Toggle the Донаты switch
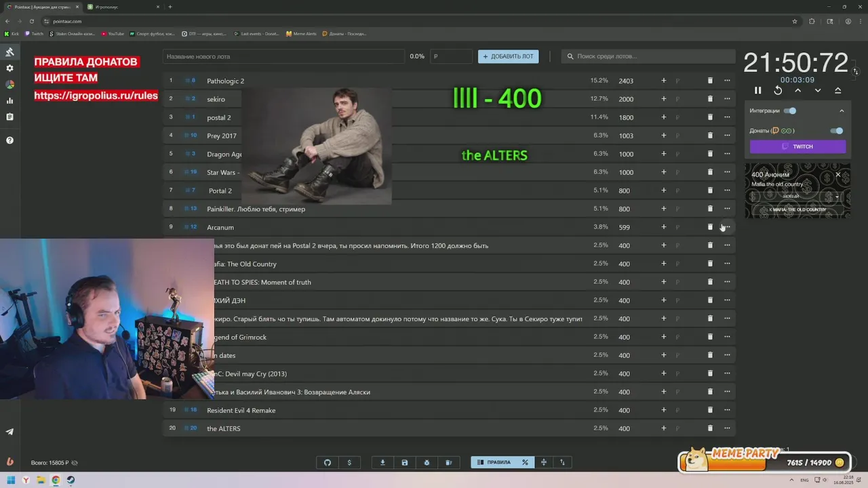 837,131
